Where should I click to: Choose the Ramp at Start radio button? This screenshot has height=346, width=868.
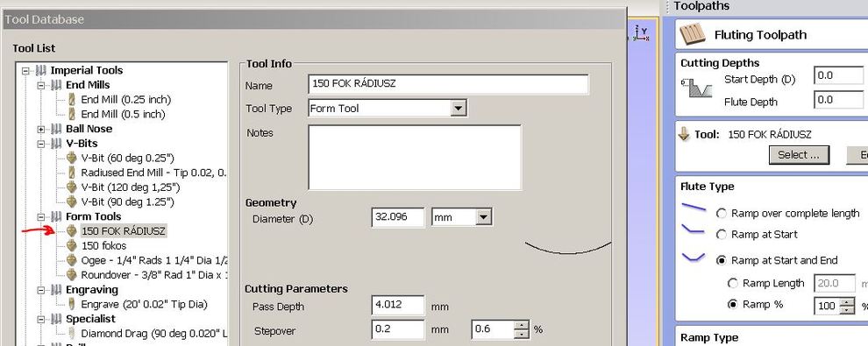(722, 235)
